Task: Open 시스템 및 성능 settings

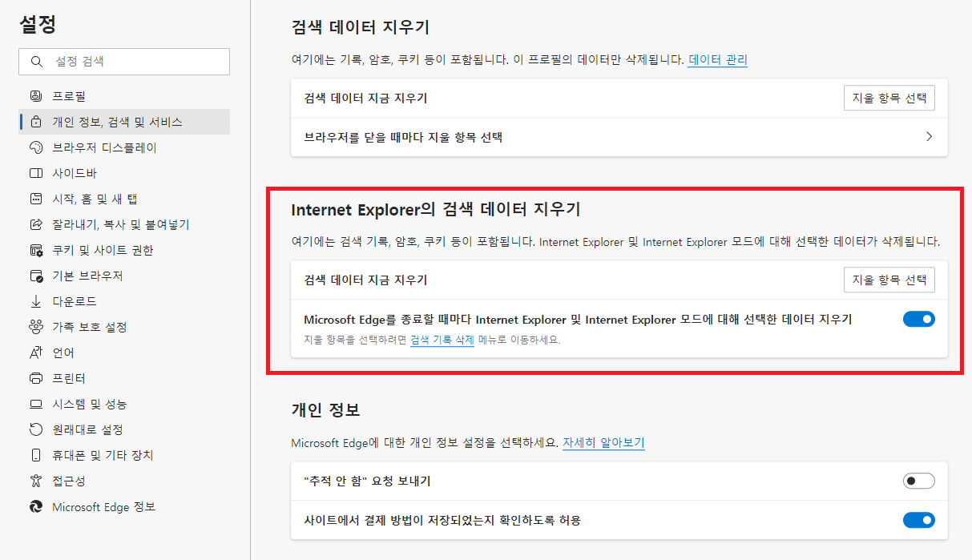Action: click(124, 404)
